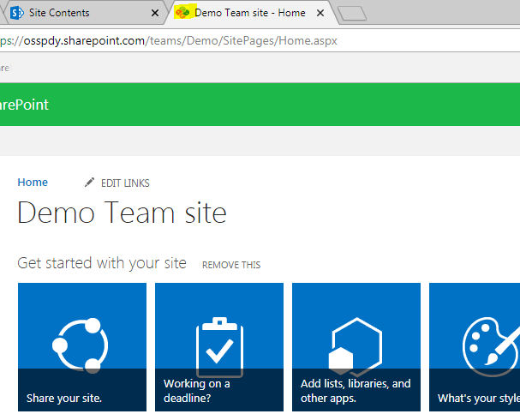Click the SharePoint label in green bar

[x=24, y=105]
